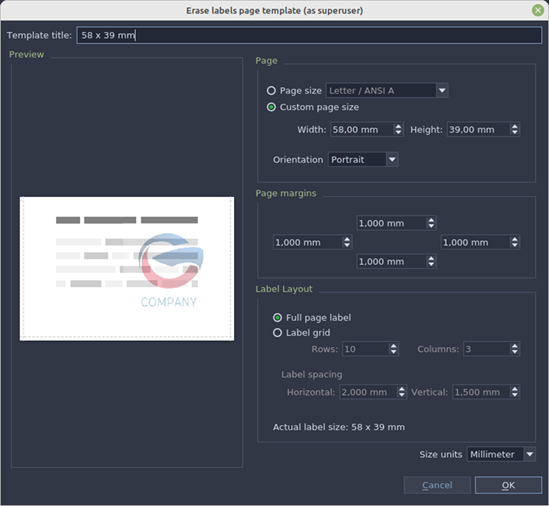Increase the custom page Width spinner value
The image size is (549, 506).
[398, 126]
